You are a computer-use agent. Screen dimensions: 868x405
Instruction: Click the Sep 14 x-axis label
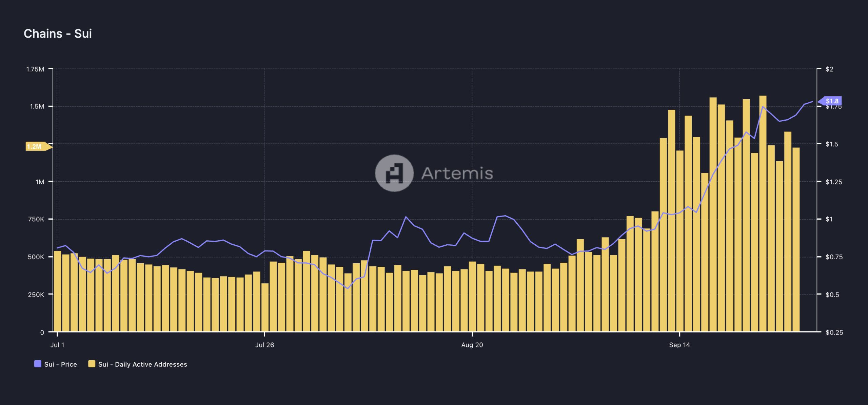point(679,345)
